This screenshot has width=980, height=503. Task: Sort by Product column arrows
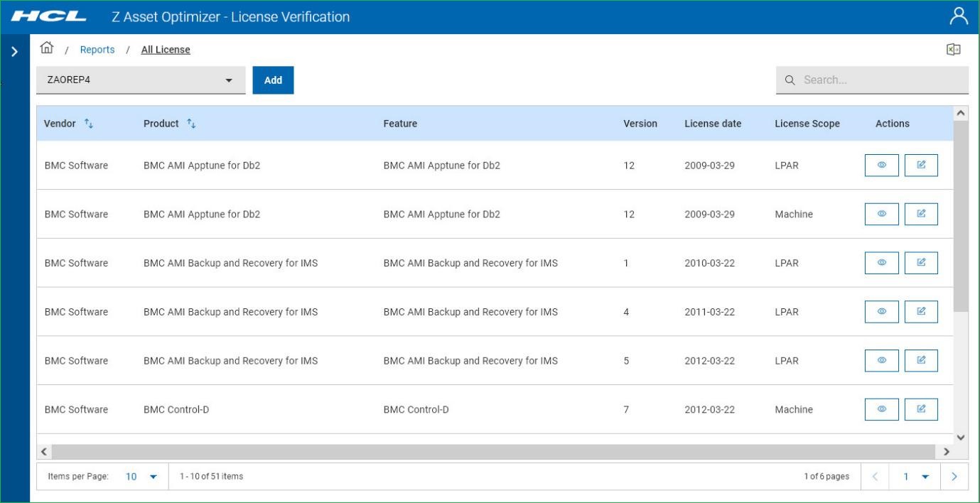tap(191, 124)
